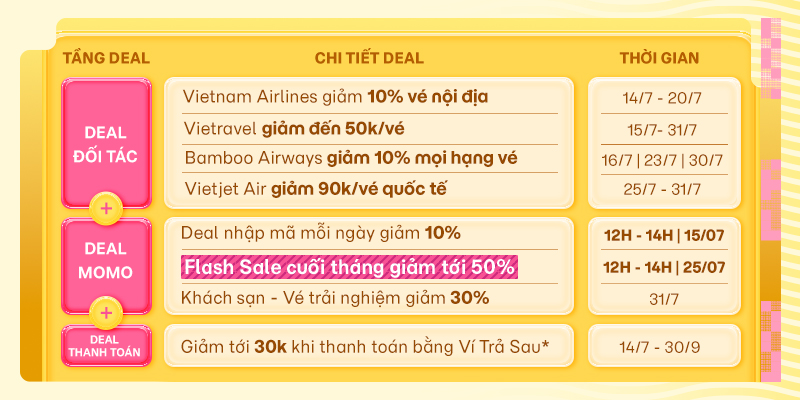
Task: Open the Deal Thanh Toán badge
Action: 106,345
